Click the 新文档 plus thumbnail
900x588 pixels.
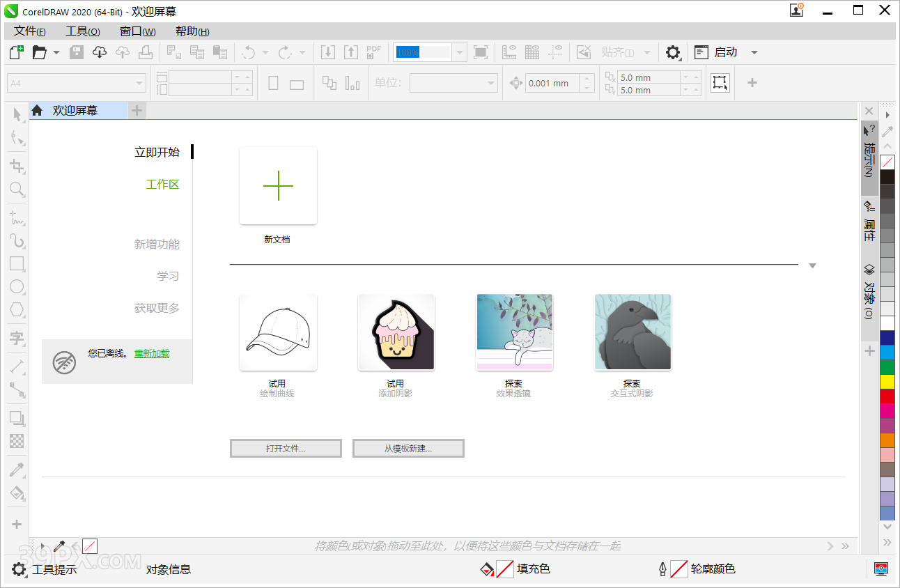click(278, 186)
